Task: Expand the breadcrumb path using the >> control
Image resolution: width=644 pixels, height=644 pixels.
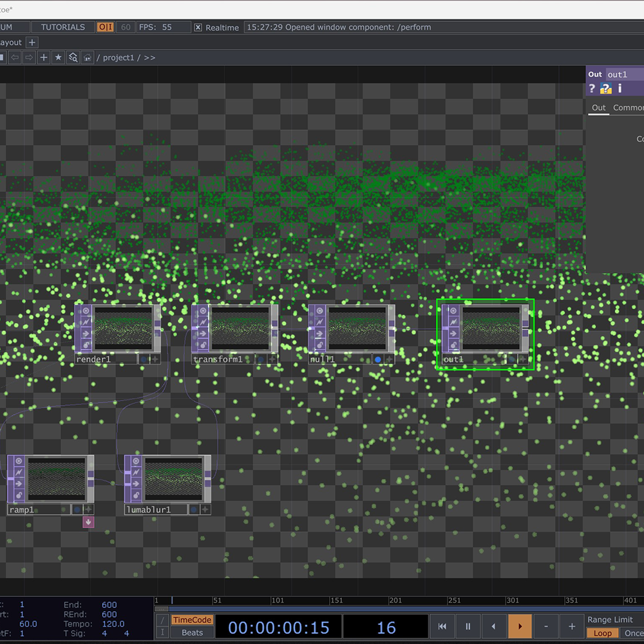Action: pyautogui.click(x=149, y=57)
